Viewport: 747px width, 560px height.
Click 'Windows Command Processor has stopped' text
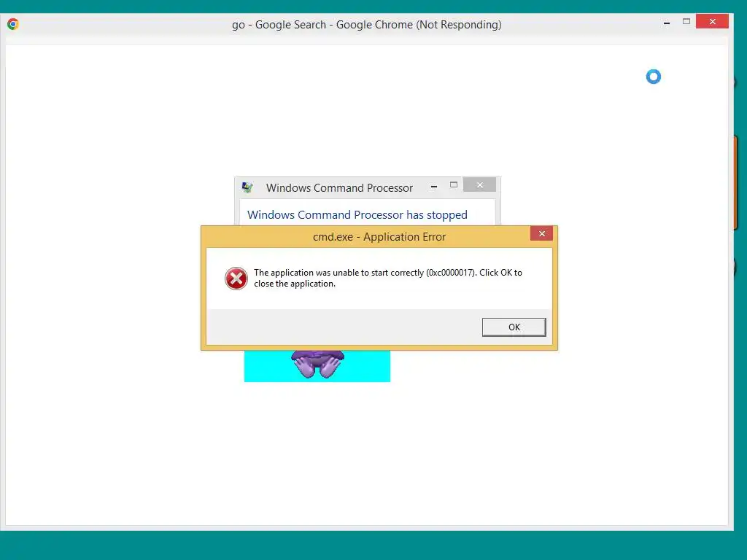click(x=357, y=215)
